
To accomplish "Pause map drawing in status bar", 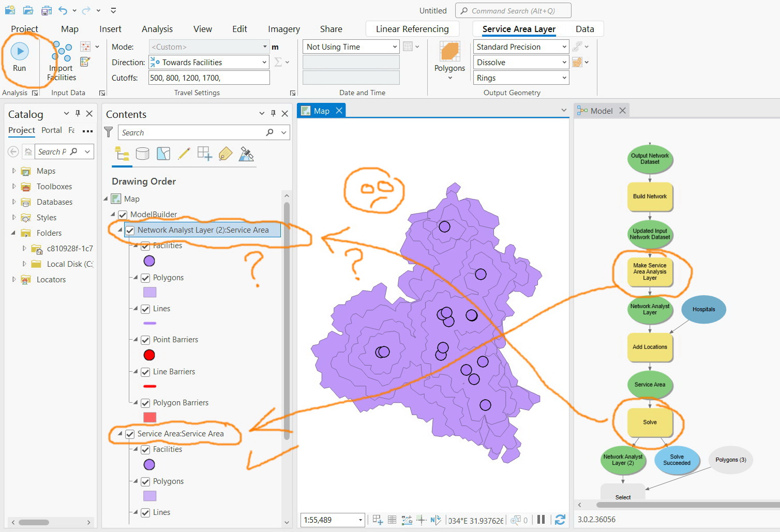I will (x=541, y=520).
